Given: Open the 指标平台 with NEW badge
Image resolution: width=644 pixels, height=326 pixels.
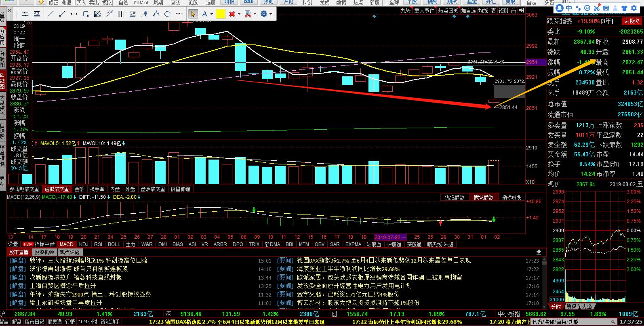Looking at the screenshot, I should point(40,244).
